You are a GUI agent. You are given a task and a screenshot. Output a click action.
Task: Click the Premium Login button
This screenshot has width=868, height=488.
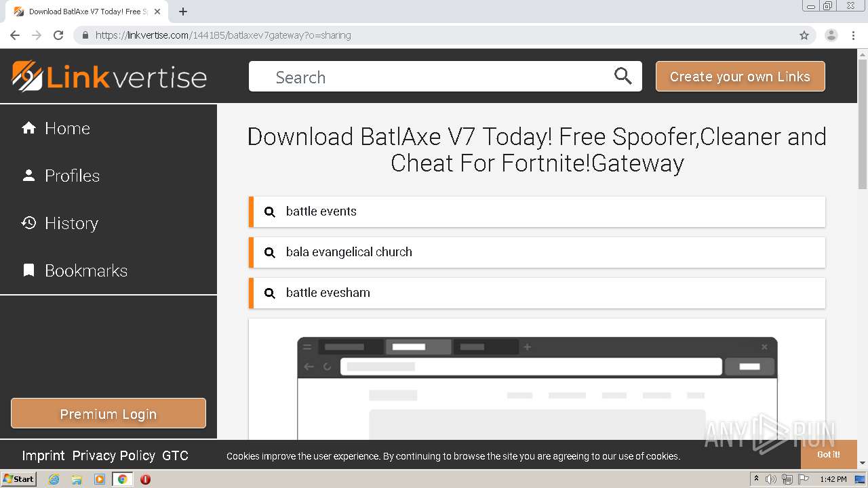pyautogui.click(x=108, y=413)
